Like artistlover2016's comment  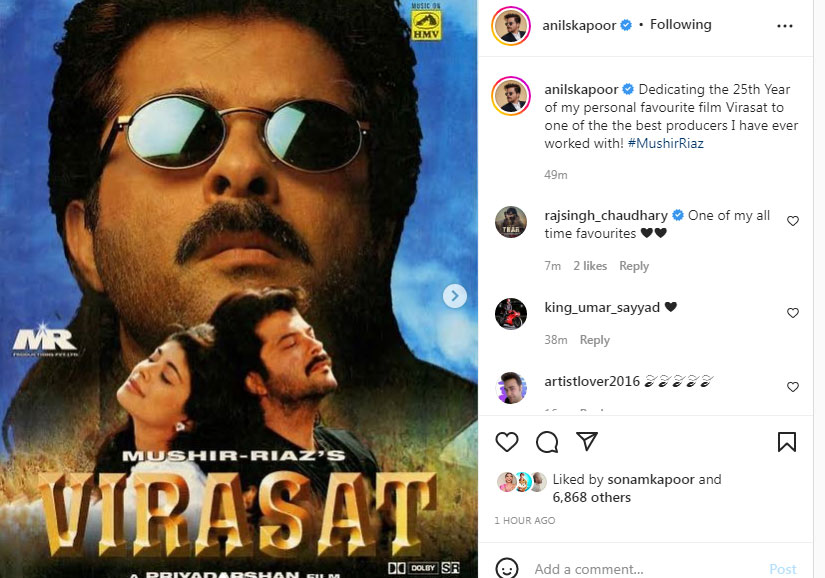click(792, 387)
